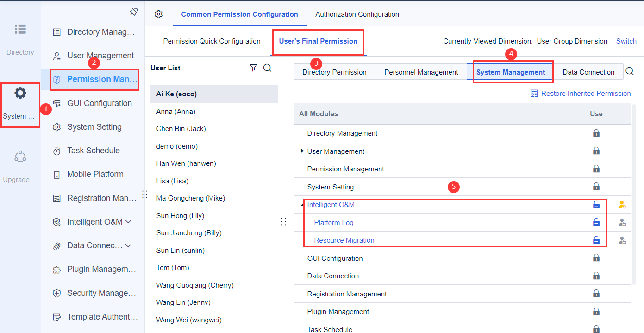
Task: Toggle Use lock for Resource Migration
Action: pyautogui.click(x=596, y=240)
